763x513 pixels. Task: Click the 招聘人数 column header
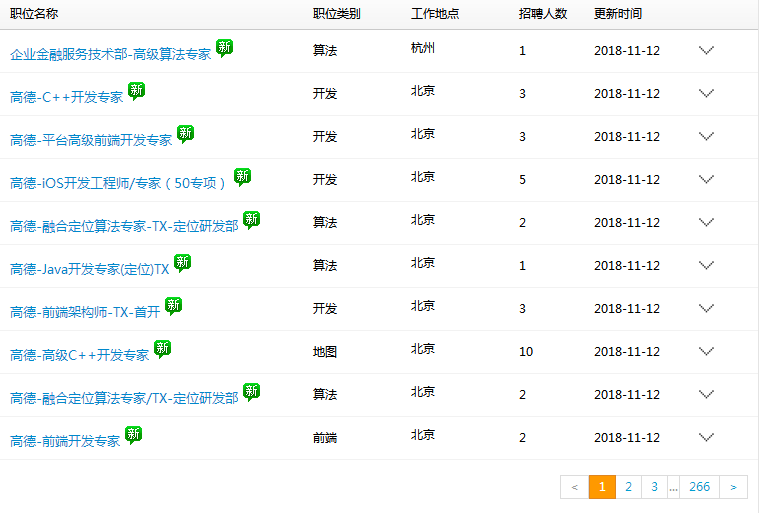point(543,14)
